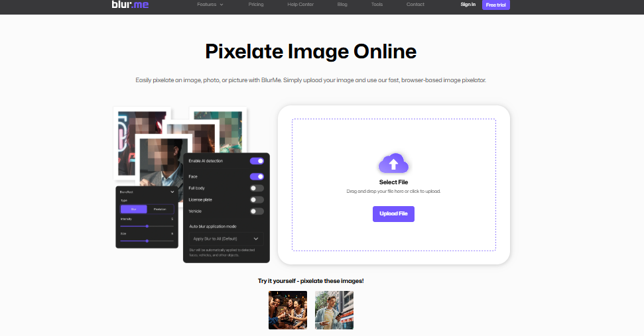Click the blur.me logo
Screen dimensions: 644x336
point(130,5)
